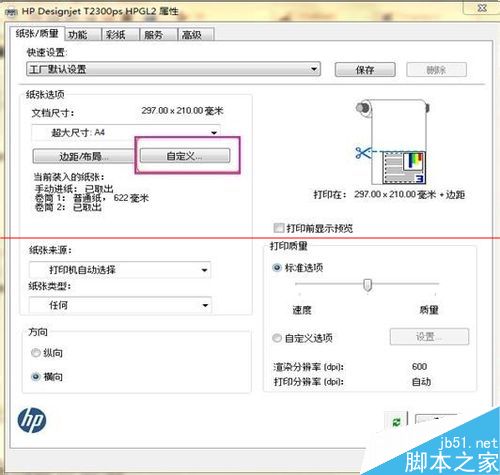Click the 卷筒 1: 普通纸, 622 毫米 line
Image resolution: width=500 pixels, height=475 pixels.
(x=92, y=198)
